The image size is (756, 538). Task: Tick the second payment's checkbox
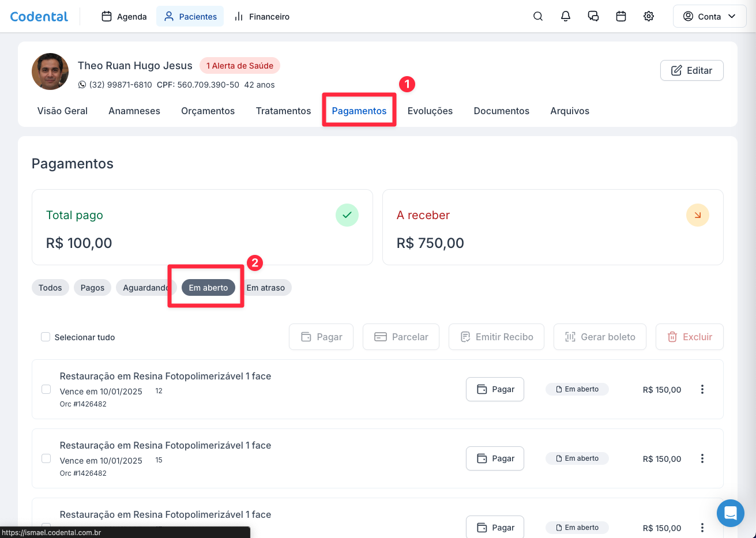[46, 458]
